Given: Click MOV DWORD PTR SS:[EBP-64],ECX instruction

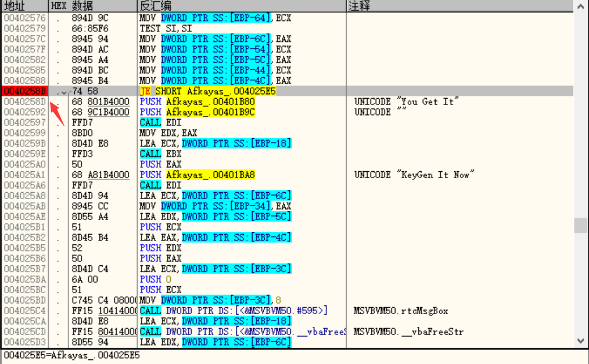Looking at the screenshot, I should coord(216,18).
